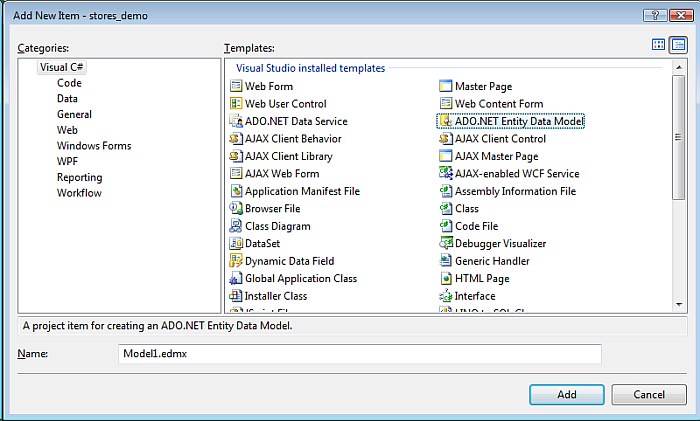Select the Global Application Class icon
This screenshot has height=421, width=700.
pyautogui.click(x=236, y=279)
